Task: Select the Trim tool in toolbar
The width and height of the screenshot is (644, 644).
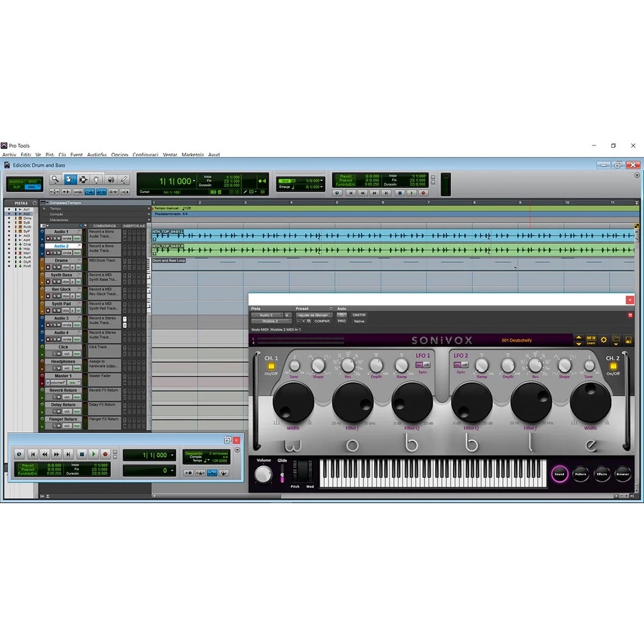Action: click(69, 179)
